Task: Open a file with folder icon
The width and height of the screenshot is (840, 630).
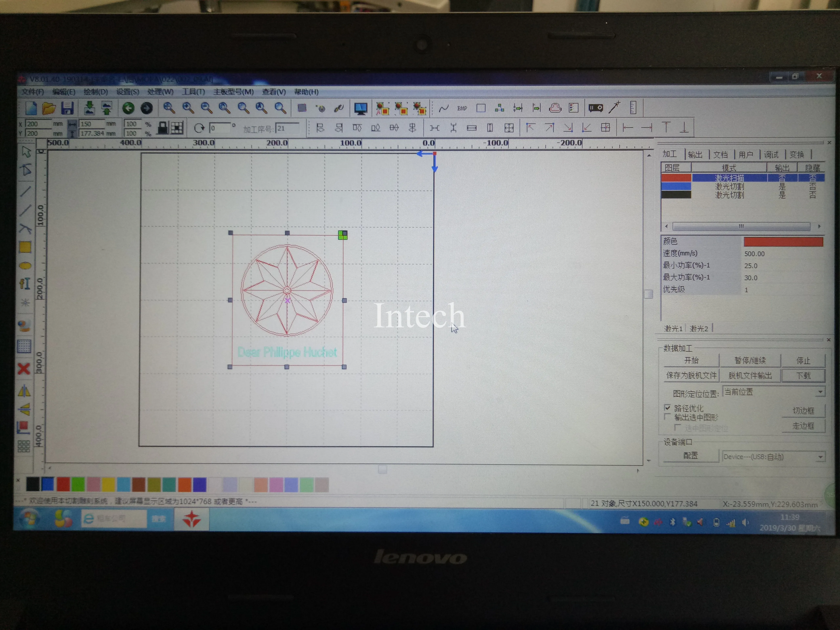Action: tap(49, 109)
